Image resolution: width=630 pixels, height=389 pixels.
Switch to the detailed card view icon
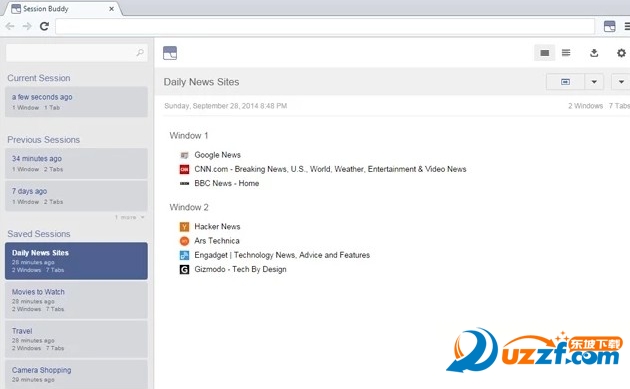pyautogui.click(x=545, y=53)
